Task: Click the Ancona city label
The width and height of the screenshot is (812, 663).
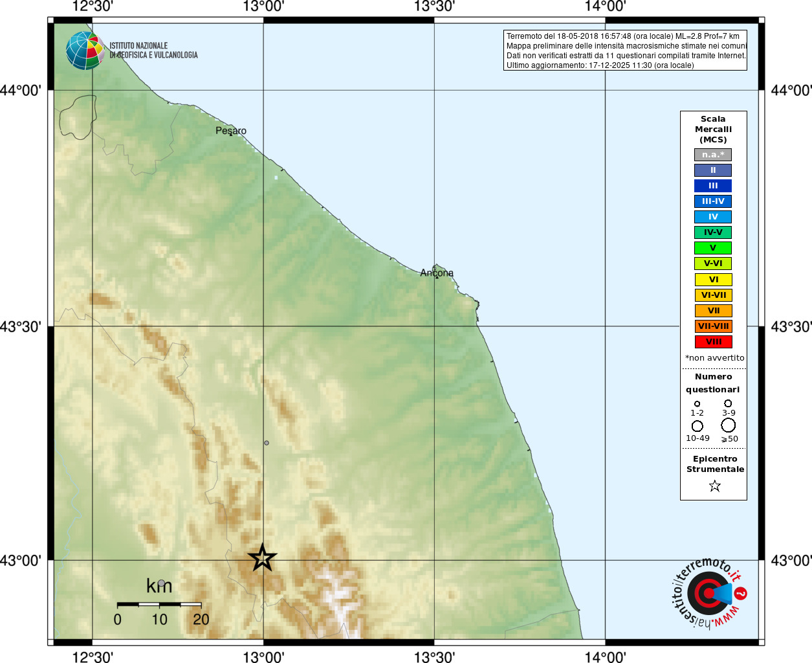Action: [x=437, y=273]
